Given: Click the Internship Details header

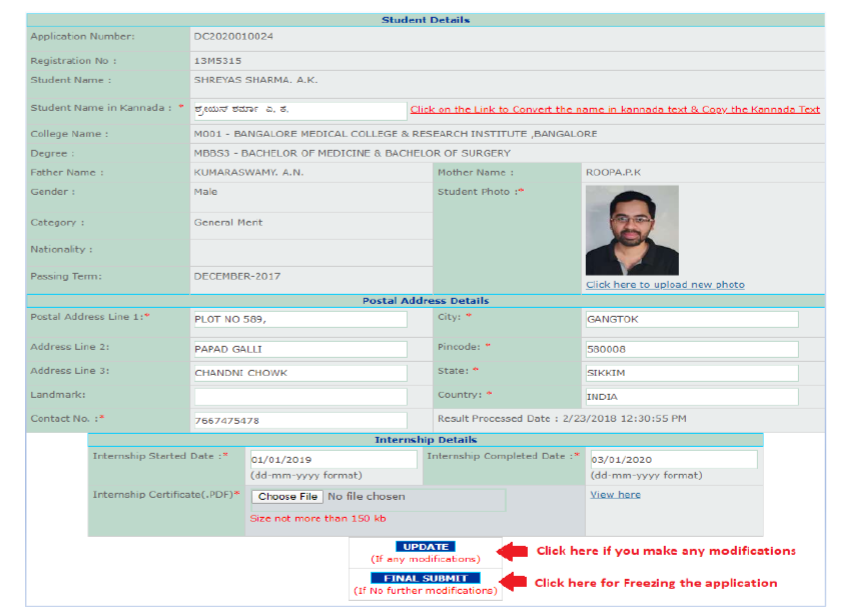Looking at the screenshot, I should (425, 439).
